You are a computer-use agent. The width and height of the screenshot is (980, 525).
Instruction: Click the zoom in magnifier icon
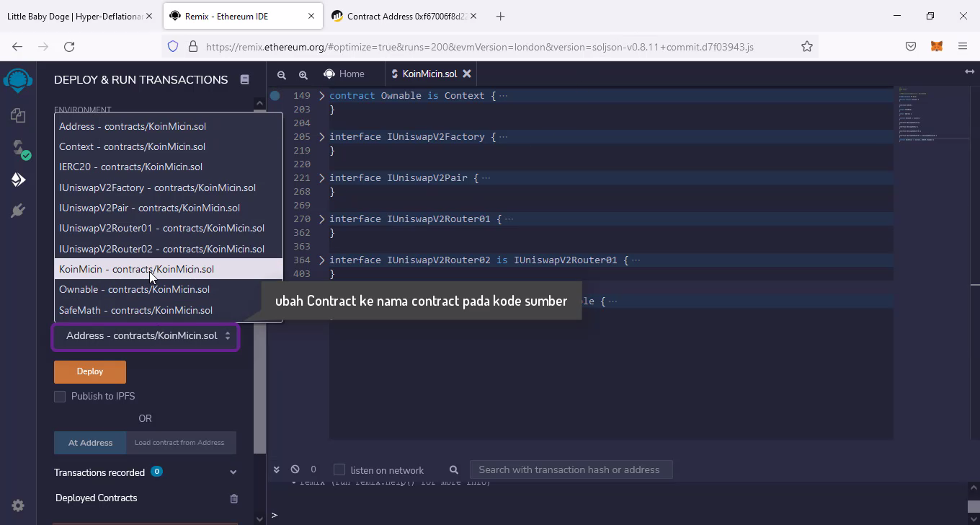pyautogui.click(x=303, y=74)
